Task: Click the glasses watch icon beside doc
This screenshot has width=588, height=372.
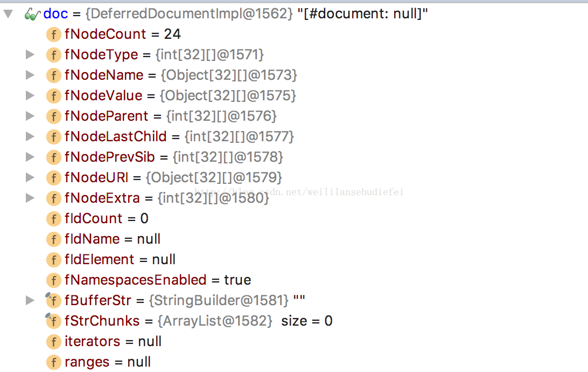Action: (x=32, y=14)
